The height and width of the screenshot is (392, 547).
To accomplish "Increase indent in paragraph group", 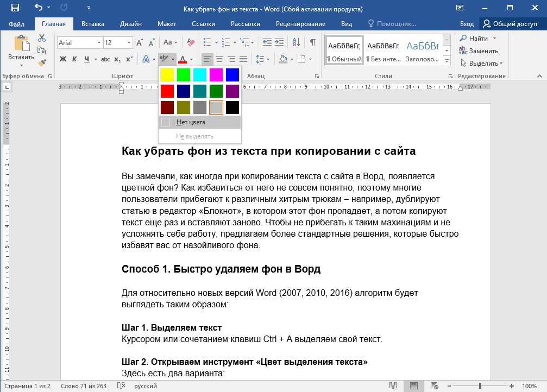I will coord(279,42).
